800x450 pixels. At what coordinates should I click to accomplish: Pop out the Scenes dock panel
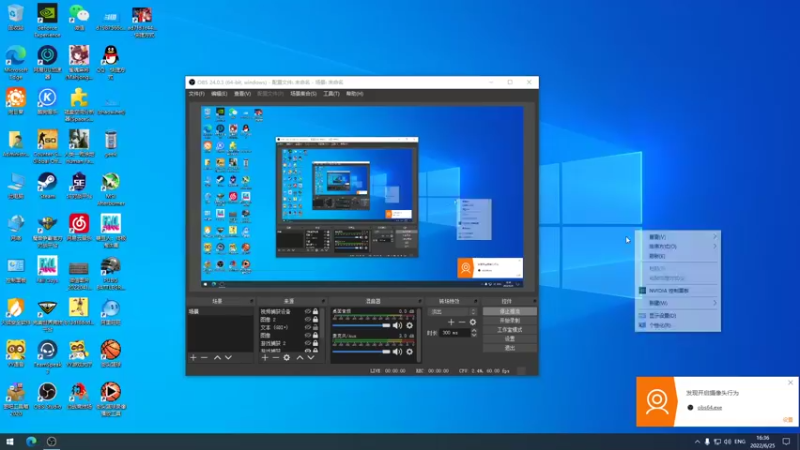click(x=251, y=302)
